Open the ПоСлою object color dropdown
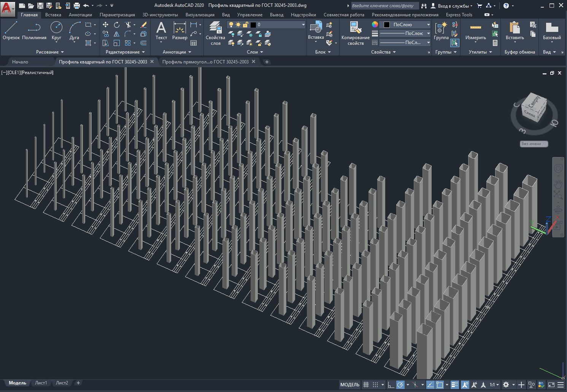 click(405, 25)
